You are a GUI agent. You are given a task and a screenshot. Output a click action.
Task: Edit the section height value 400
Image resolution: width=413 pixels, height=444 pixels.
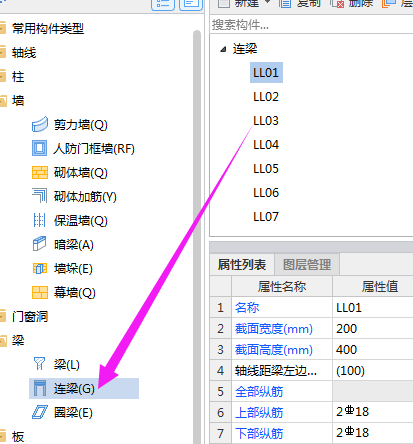(x=373, y=350)
